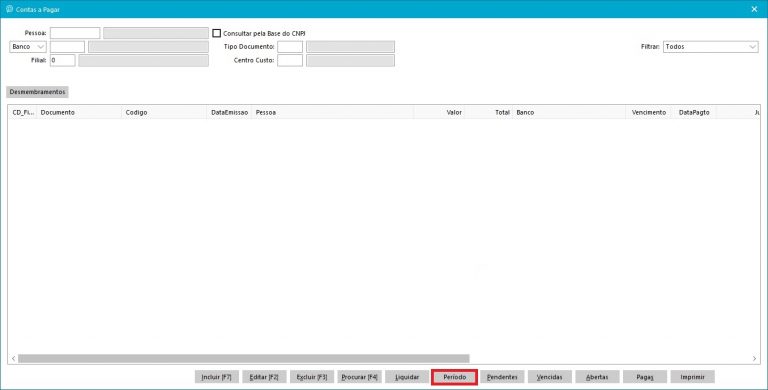Image resolution: width=768 pixels, height=390 pixels.
Task: Sort by the Valor column header
Action: click(x=440, y=112)
